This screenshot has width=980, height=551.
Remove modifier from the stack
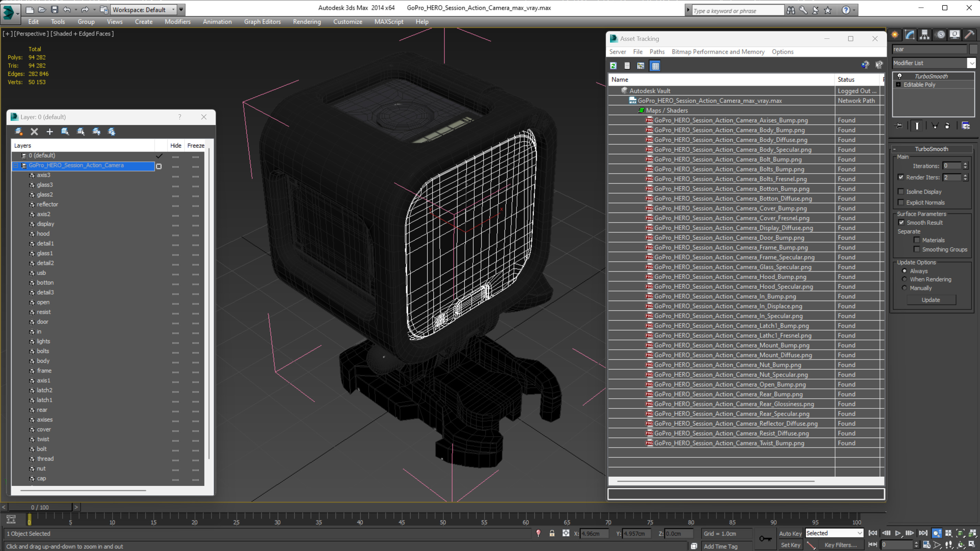click(x=947, y=126)
